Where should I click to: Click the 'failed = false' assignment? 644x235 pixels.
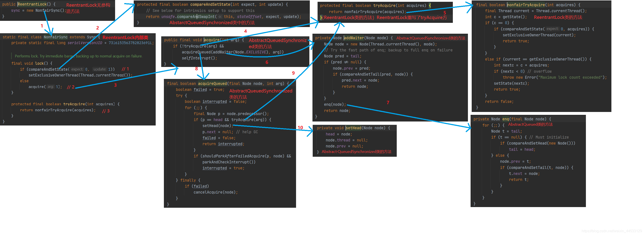(219, 138)
